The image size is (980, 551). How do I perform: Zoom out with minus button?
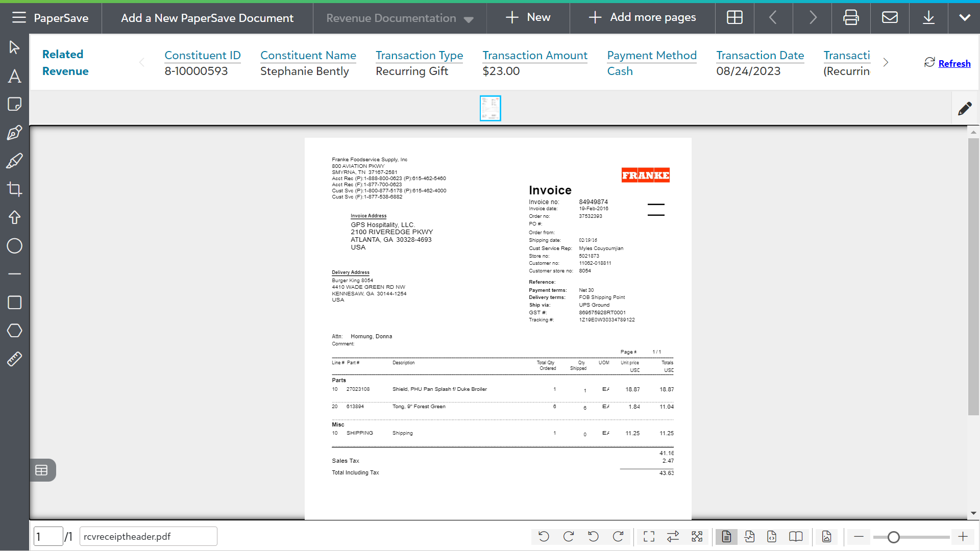(x=859, y=537)
